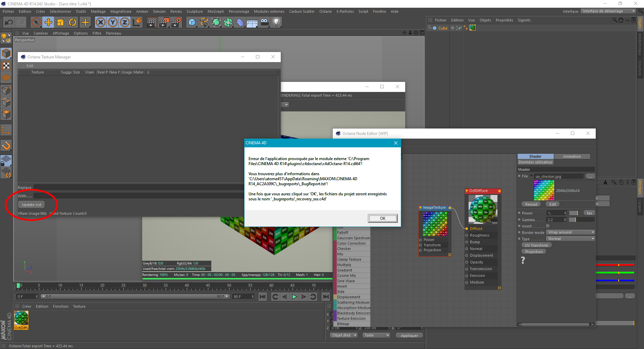Toggle the green check next to Cube
The height and width of the screenshot is (349, 644).
pyautogui.click(x=460, y=28)
